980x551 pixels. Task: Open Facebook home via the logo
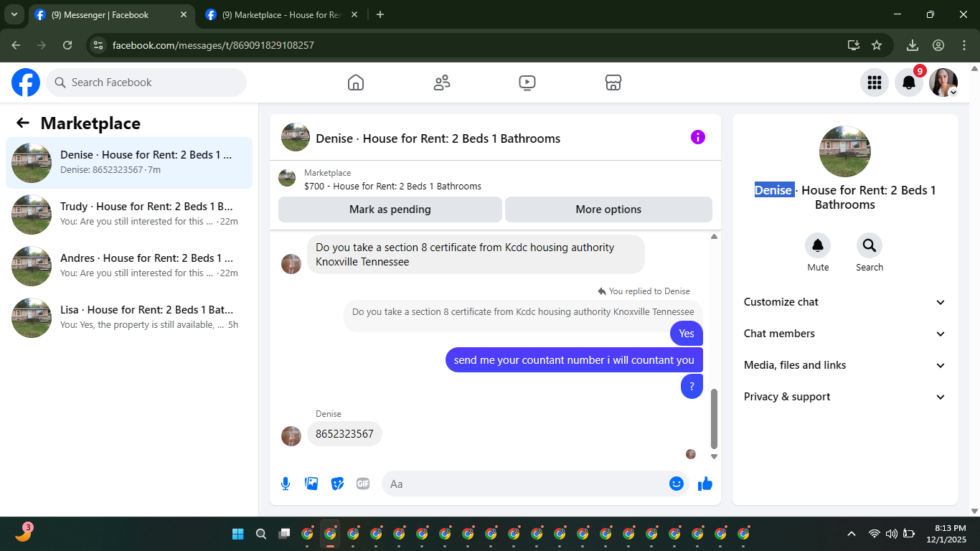(x=26, y=83)
